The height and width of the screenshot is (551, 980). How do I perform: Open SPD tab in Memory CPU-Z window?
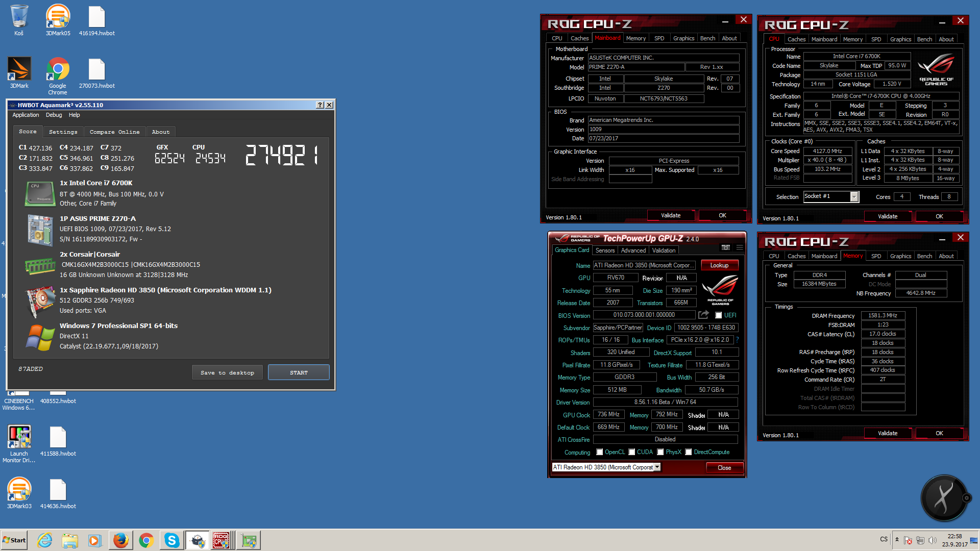pyautogui.click(x=876, y=256)
